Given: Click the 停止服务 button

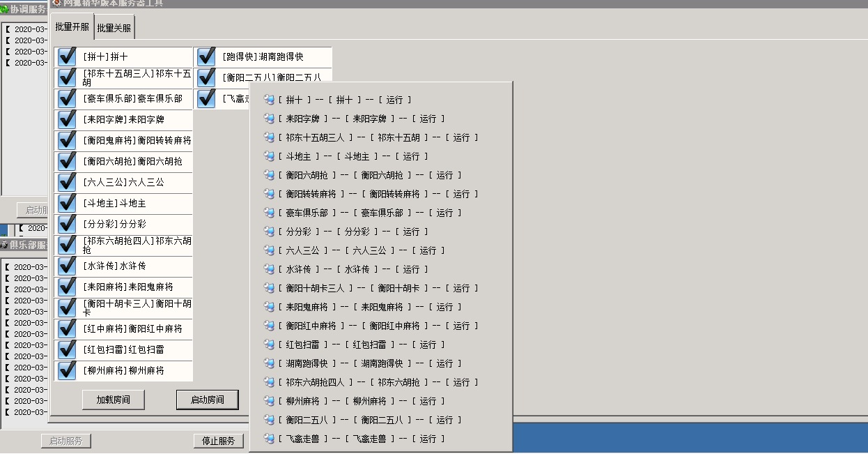Looking at the screenshot, I should coord(218,441).
